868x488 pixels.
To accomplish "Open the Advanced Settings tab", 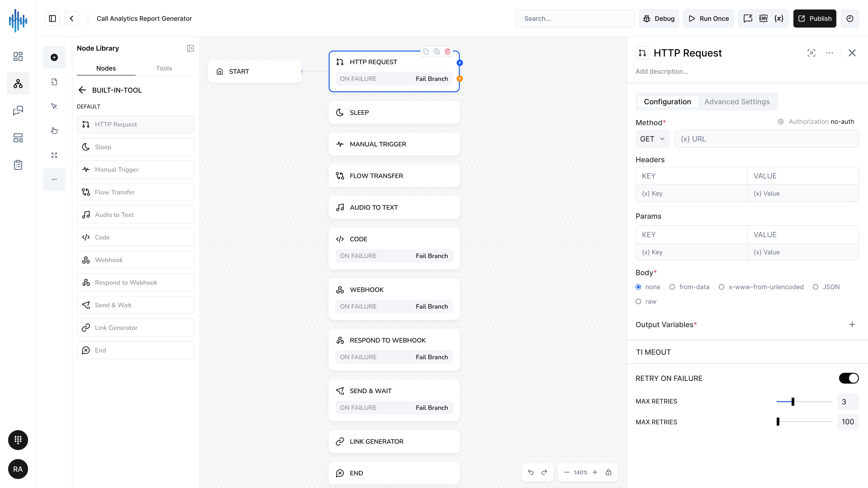I will 737,102.
